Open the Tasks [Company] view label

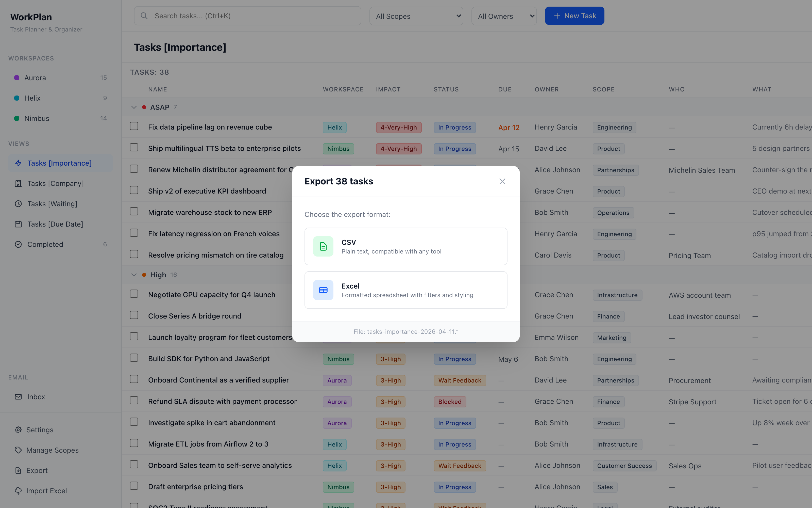pos(56,183)
